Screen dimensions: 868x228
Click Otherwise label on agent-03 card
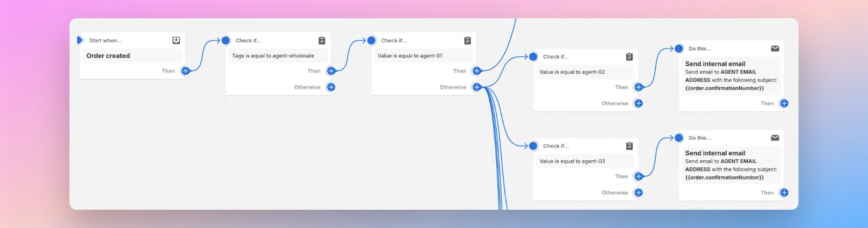click(614, 193)
